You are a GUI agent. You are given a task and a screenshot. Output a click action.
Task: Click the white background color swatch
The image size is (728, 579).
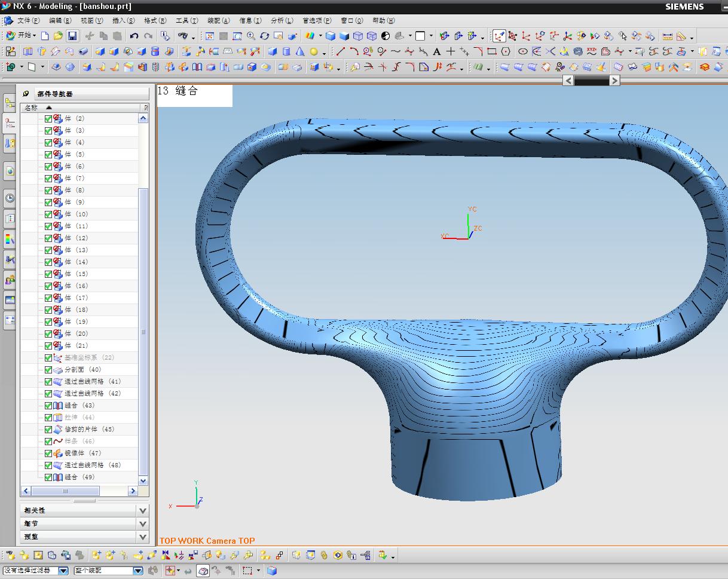click(x=420, y=36)
